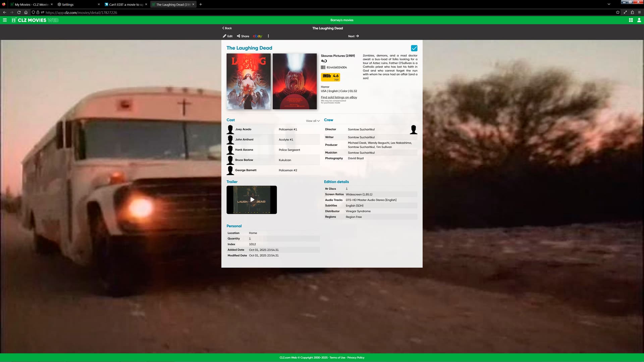Click the user account icon

tap(639, 20)
